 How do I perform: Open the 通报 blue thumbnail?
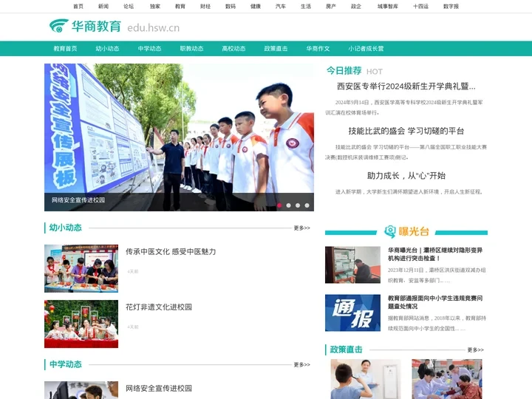pyautogui.click(x=352, y=313)
